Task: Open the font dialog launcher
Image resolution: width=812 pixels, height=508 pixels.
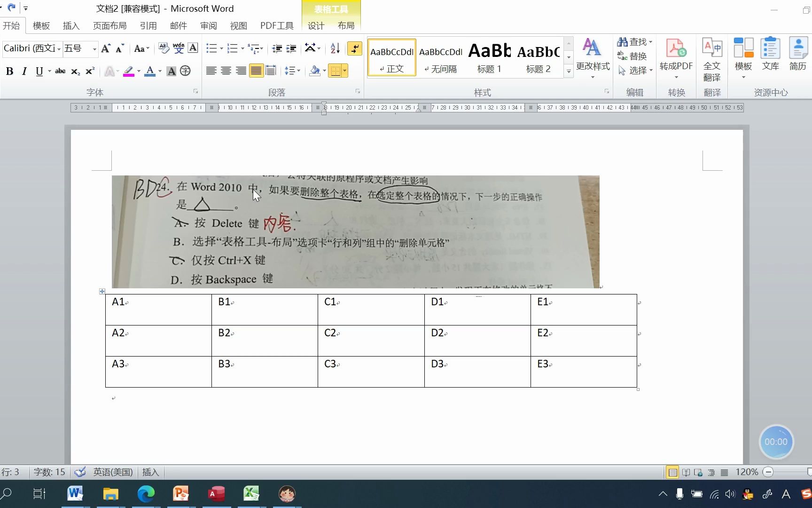Action: pos(195,91)
